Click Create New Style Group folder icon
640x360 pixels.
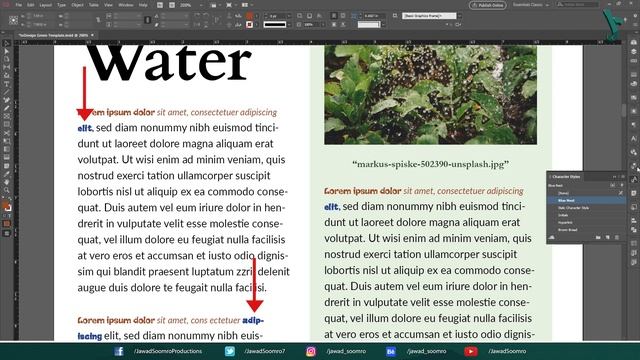(x=598, y=237)
